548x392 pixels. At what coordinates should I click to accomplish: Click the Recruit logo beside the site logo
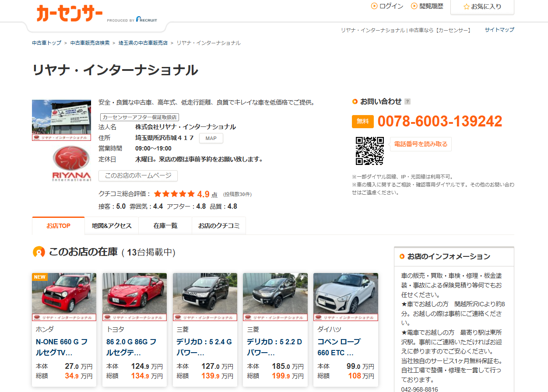(146, 20)
